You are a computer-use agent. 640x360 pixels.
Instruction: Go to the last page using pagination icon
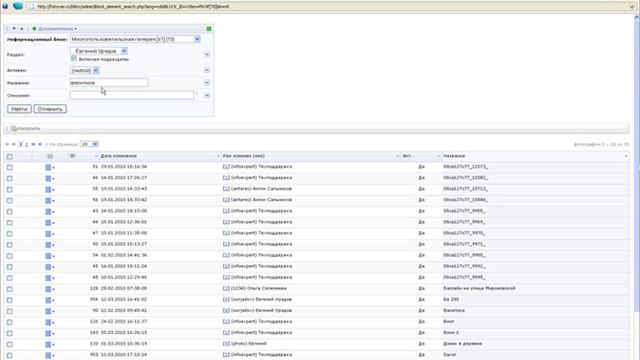pos(40,144)
